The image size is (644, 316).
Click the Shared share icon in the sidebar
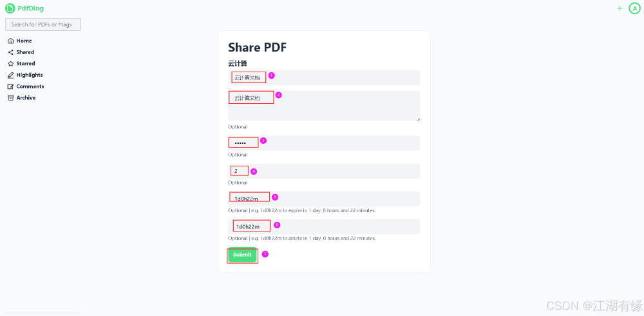(10, 52)
